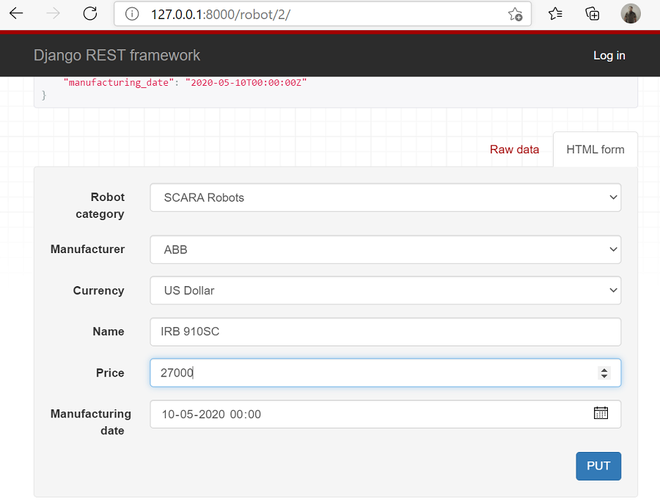Expand the Robot category dropdown

(x=385, y=197)
